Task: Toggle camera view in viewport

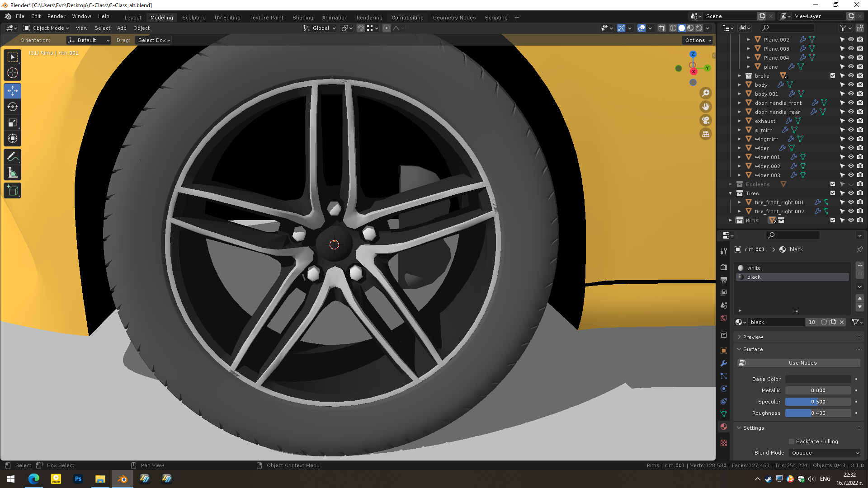Action: 705,121
